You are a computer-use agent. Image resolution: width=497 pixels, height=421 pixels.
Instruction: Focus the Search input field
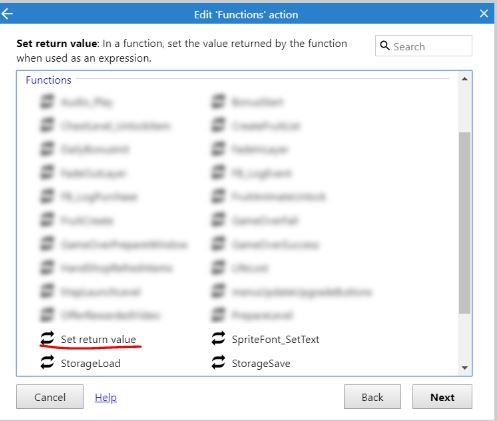pos(424,46)
